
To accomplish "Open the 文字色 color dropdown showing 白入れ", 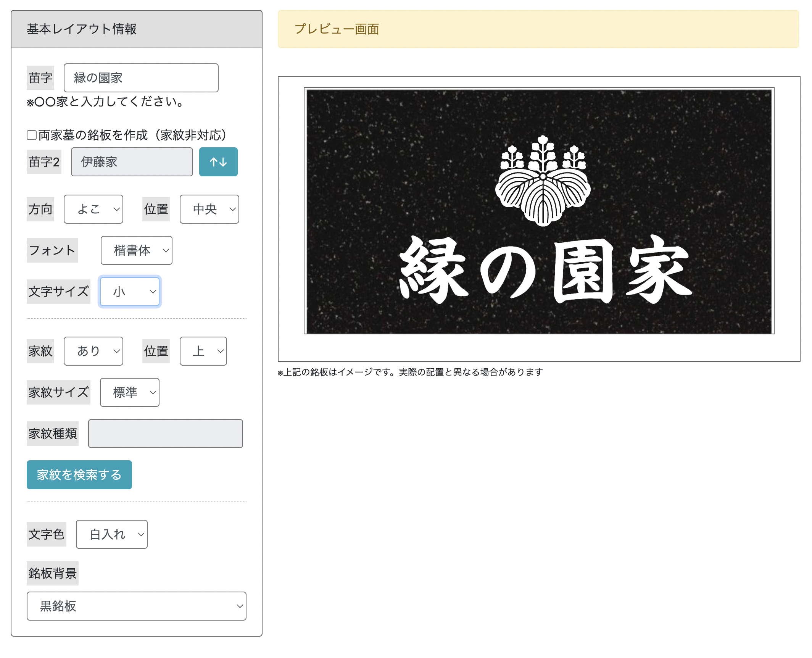I will click(x=111, y=534).
